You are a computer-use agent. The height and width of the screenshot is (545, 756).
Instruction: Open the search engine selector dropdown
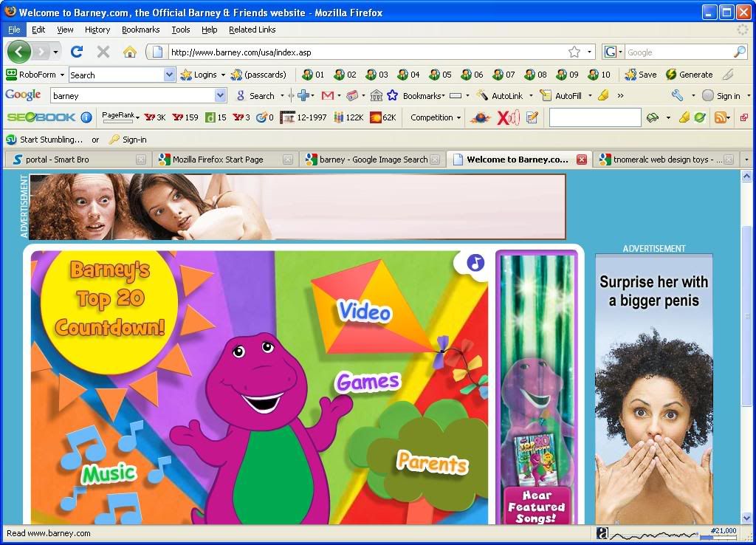coord(620,52)
